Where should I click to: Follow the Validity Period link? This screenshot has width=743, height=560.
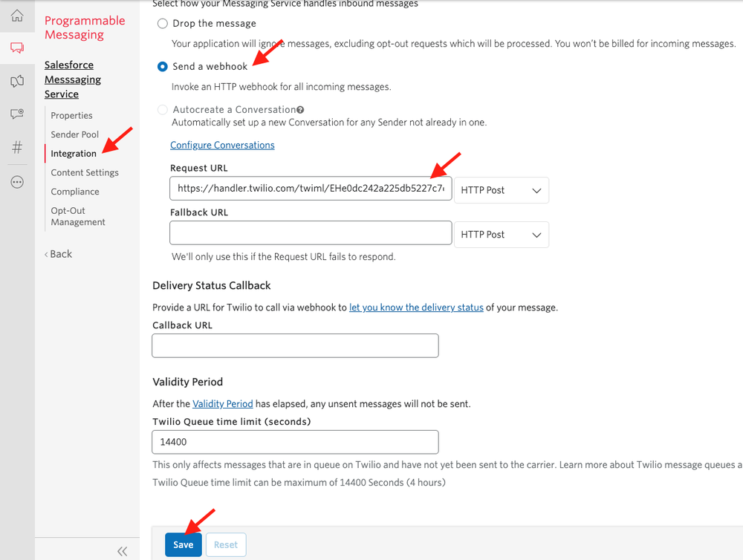point(222,403)
